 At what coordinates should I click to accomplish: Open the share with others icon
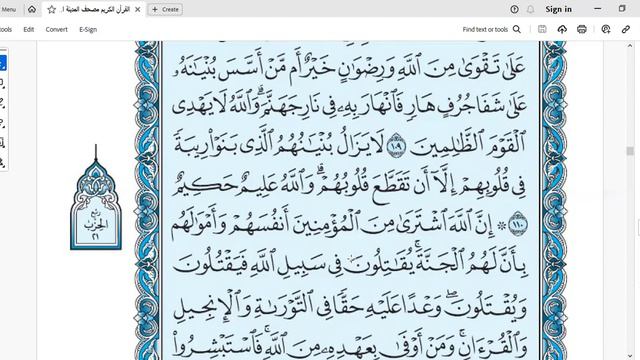606,29
